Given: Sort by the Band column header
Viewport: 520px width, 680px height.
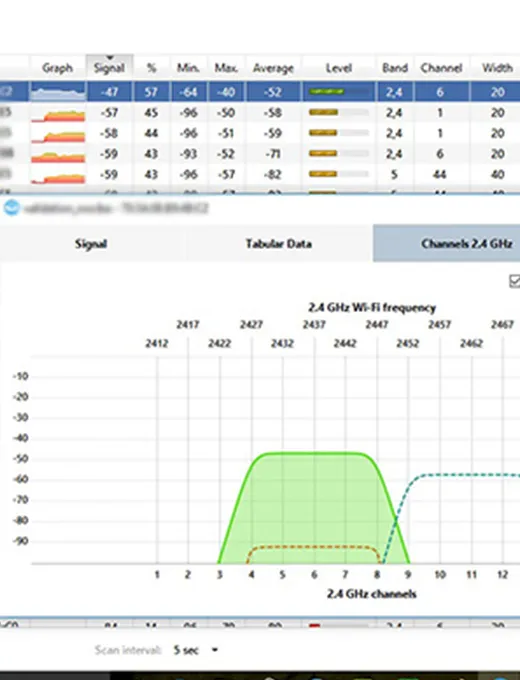Looking at the screenshot, I should click(395, 68).
